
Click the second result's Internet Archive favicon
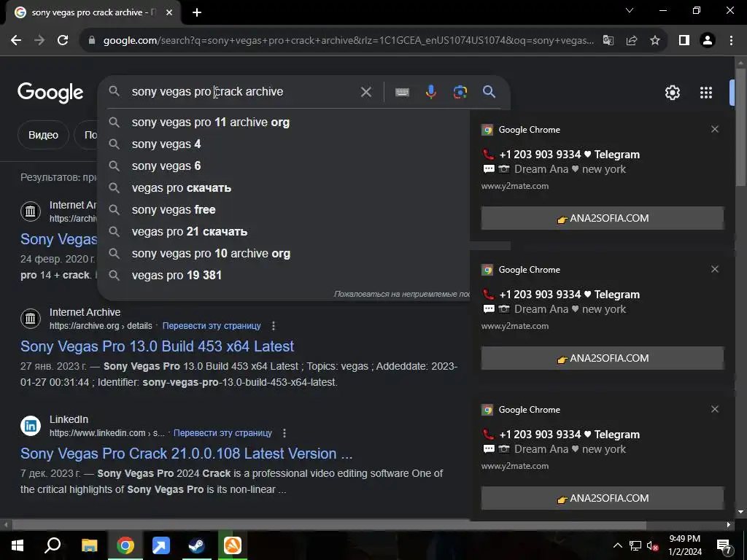31,319
